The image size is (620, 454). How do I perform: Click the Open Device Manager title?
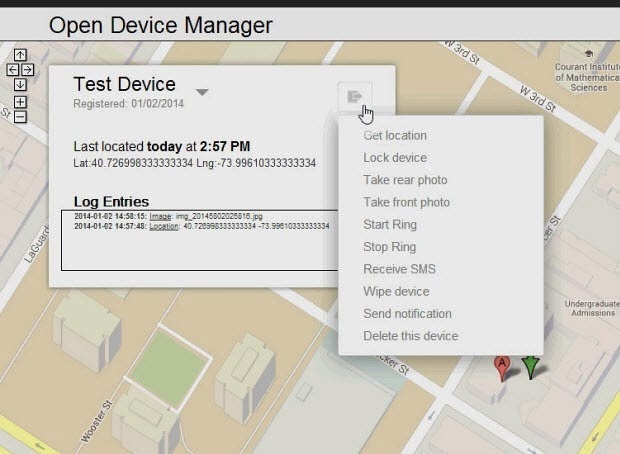(161, 25)
